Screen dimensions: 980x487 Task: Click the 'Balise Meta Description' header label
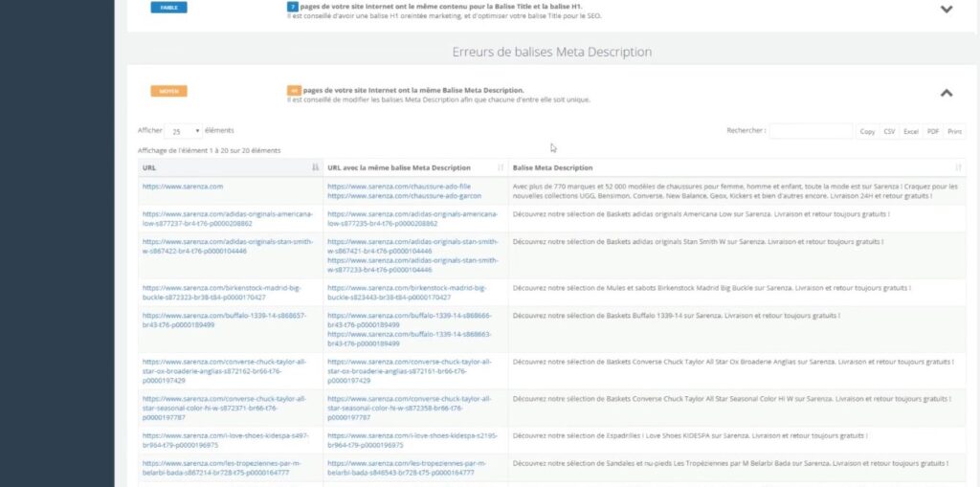coord(552,167)
